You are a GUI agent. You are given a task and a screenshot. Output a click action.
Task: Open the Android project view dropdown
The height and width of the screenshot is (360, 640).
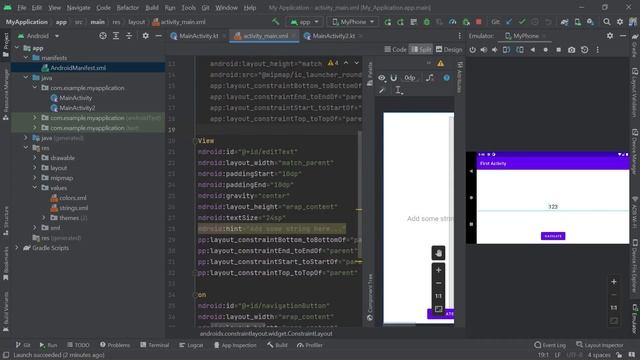coord(39,36)
